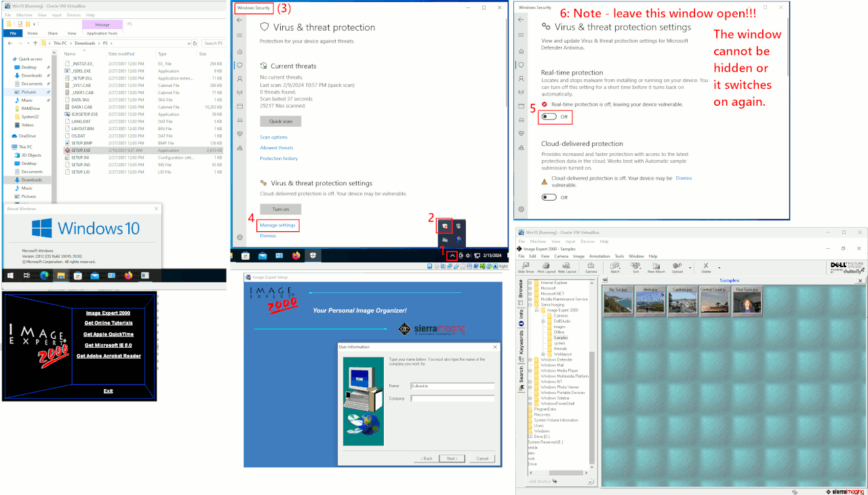
Task: Expand the Weblayout tree folder
Action: [x=542, y=354]
